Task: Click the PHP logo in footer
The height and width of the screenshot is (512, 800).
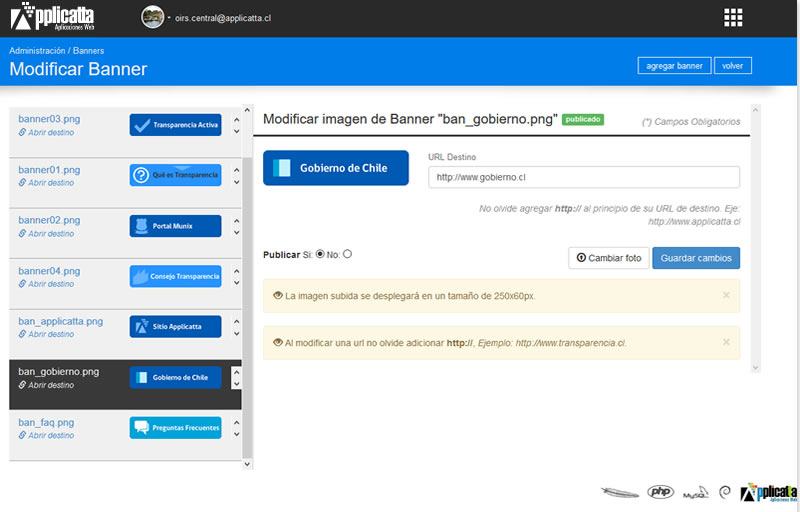Action: pyautogui.click(x=660, y=491)
